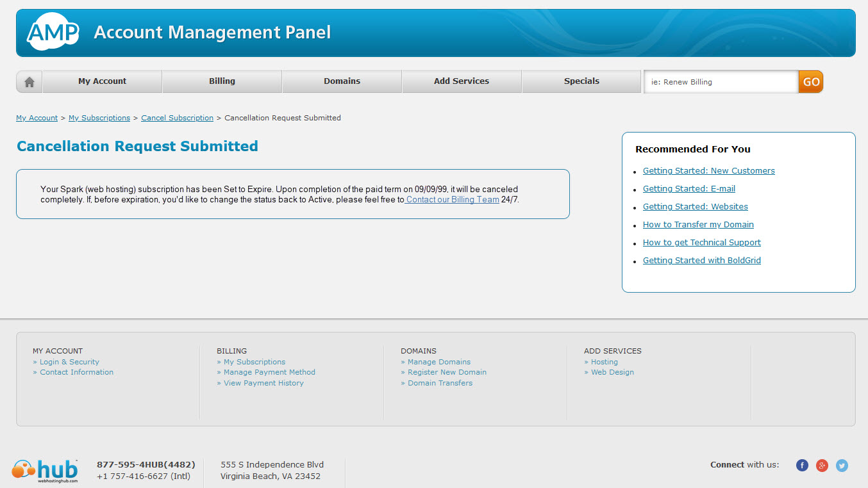Image resolution: width=868 pixels, height=488 pixels.
Task: Open the Billing menu
Action: pyautogui.click(x=222, y=81)
